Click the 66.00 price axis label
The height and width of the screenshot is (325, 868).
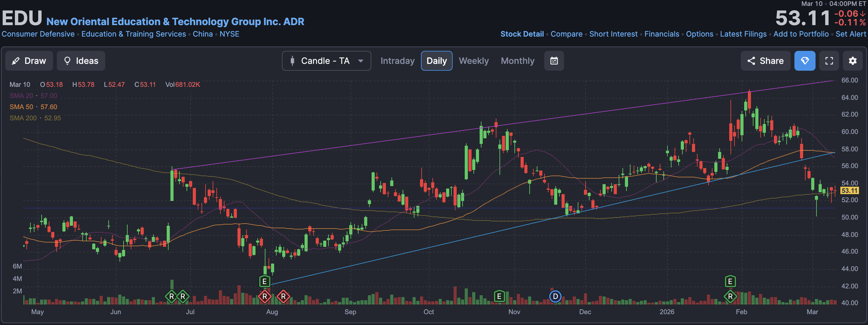[849, 80]
